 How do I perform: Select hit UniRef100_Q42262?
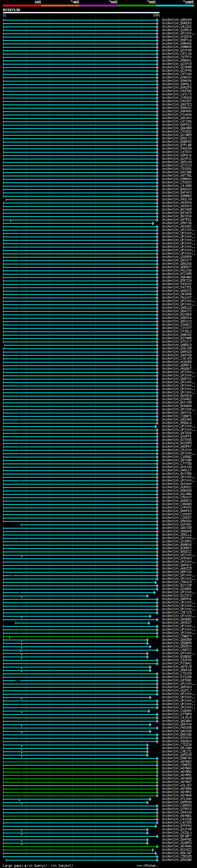coord(177,26)
